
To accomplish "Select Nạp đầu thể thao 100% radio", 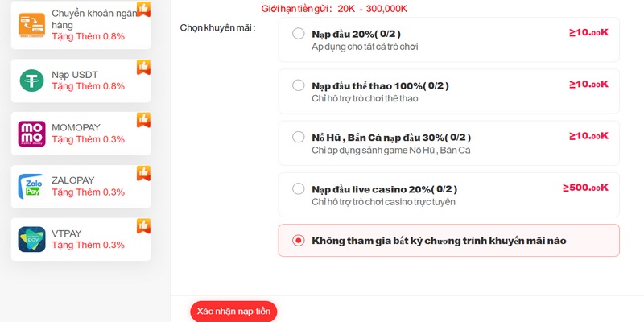I will [x=299, y=85].
